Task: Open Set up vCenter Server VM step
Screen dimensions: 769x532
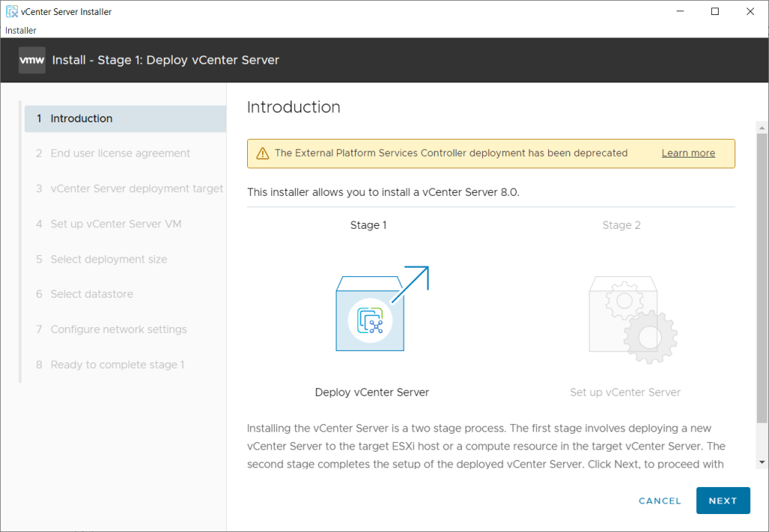Action: [116, 224]
